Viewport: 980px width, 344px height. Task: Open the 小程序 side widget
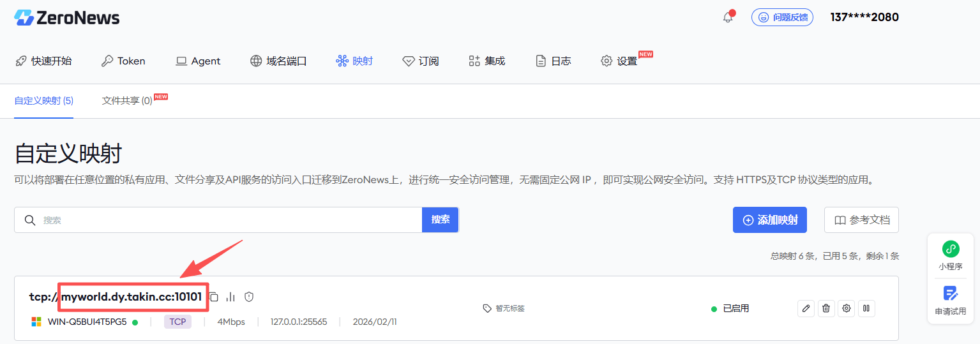pos(951,255)
